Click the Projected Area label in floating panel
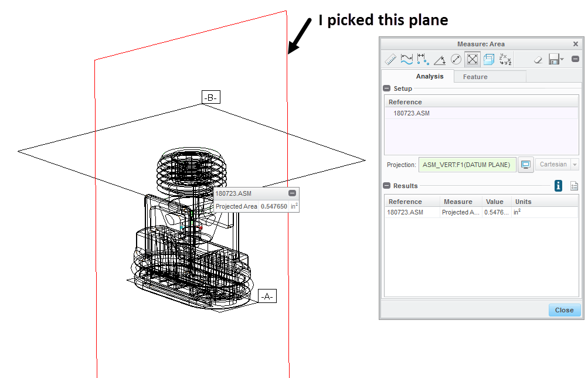The height and width of the screenshot is (378, 588). tap(236, 206)
